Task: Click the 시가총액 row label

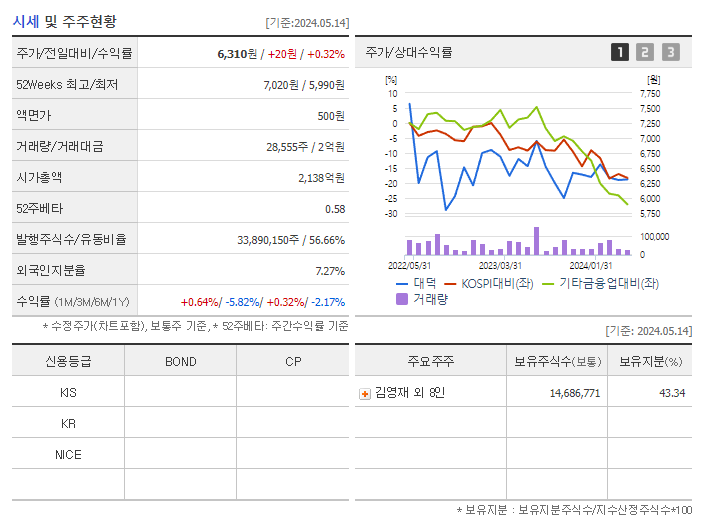Action: coord(39,177)
